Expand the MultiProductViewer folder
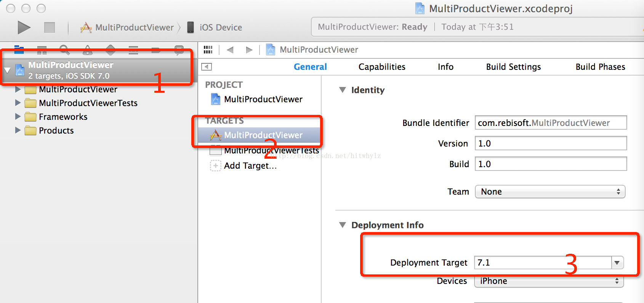 [18, 89]
